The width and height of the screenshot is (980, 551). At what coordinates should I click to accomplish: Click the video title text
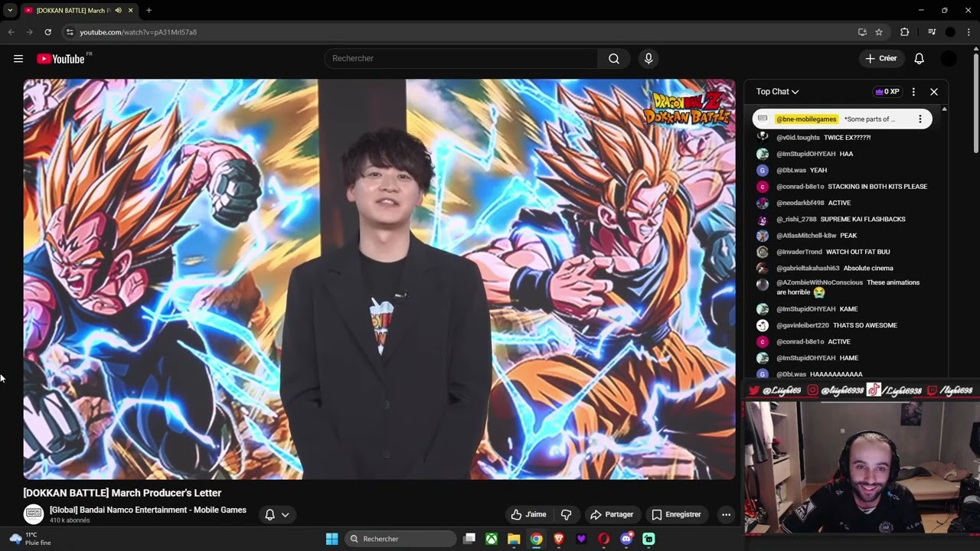[x=122, y=493]
